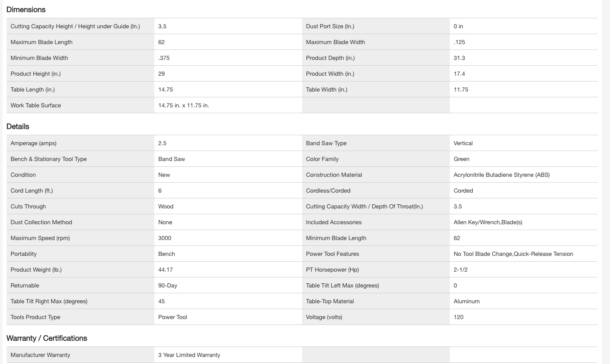The height and width of the screenshot is (364, 610).
Task: Select the Work Table Surface value
Action: click(183, 105)
